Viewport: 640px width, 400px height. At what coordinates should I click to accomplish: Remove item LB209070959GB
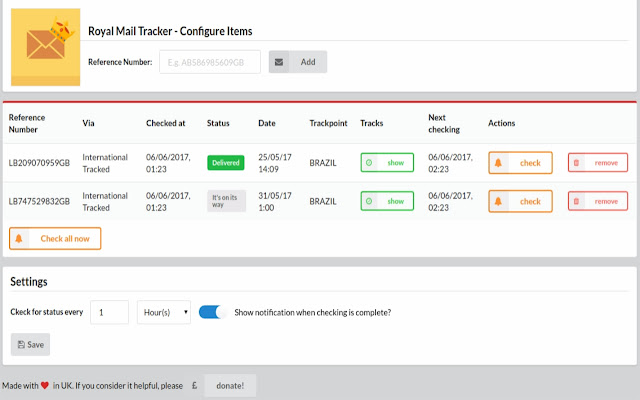coord(598,162)
